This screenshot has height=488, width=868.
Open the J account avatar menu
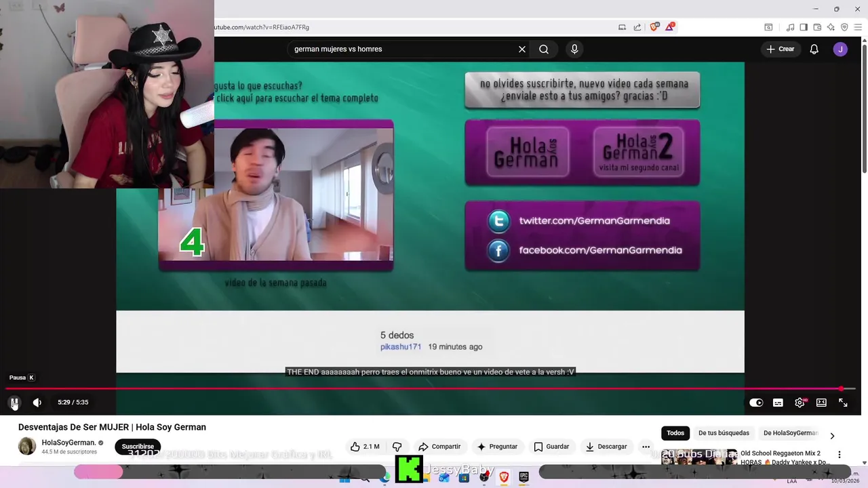[x=840, y=49]
